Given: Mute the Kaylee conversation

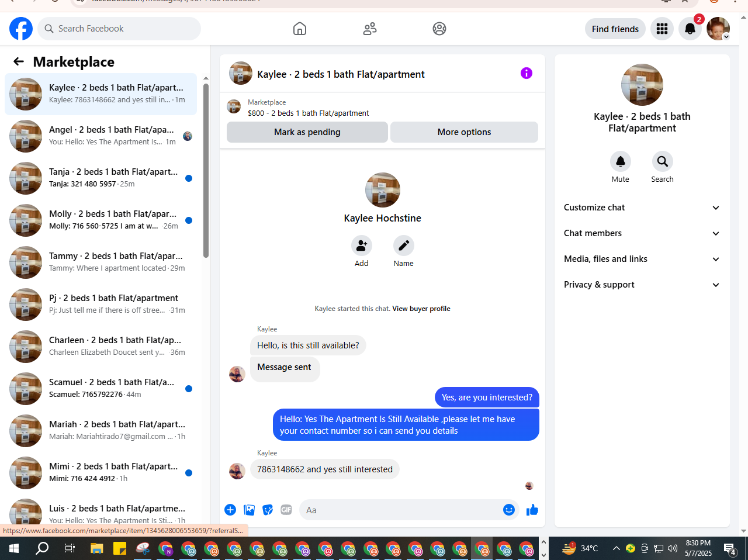Looking at the screenshot, I should pyautogui.click(x=621, y=161).
